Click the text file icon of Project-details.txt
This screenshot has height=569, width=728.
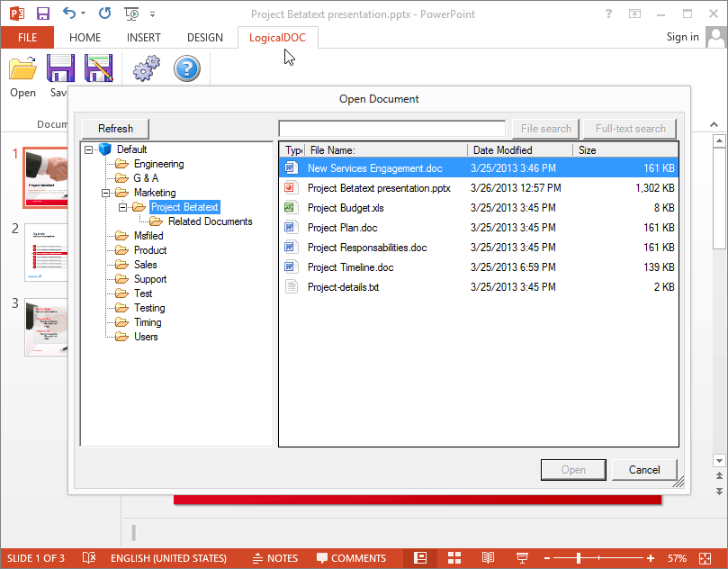point(291,287)
